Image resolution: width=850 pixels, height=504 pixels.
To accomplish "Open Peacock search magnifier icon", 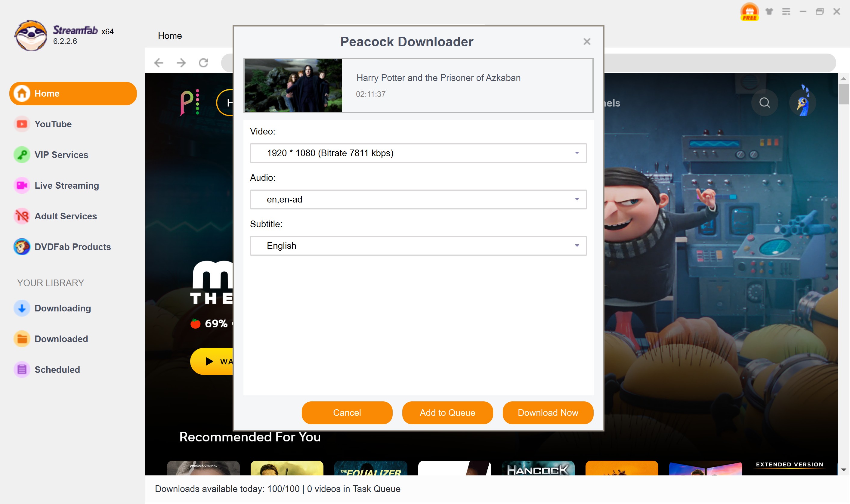I will pyautogui.click(x=765, y=103).
